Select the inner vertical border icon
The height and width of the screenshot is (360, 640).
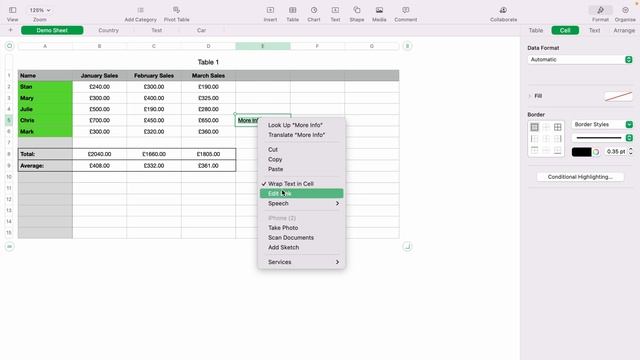[546, 139]
